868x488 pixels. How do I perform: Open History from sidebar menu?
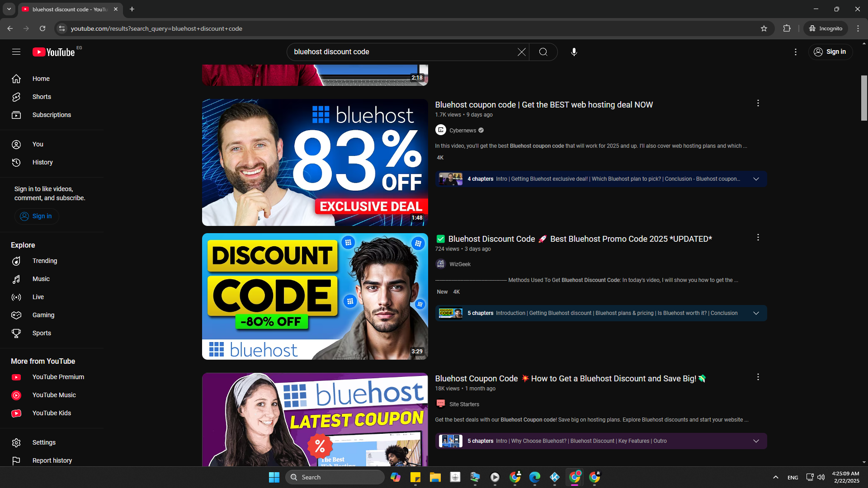click(x=42, y=162)
